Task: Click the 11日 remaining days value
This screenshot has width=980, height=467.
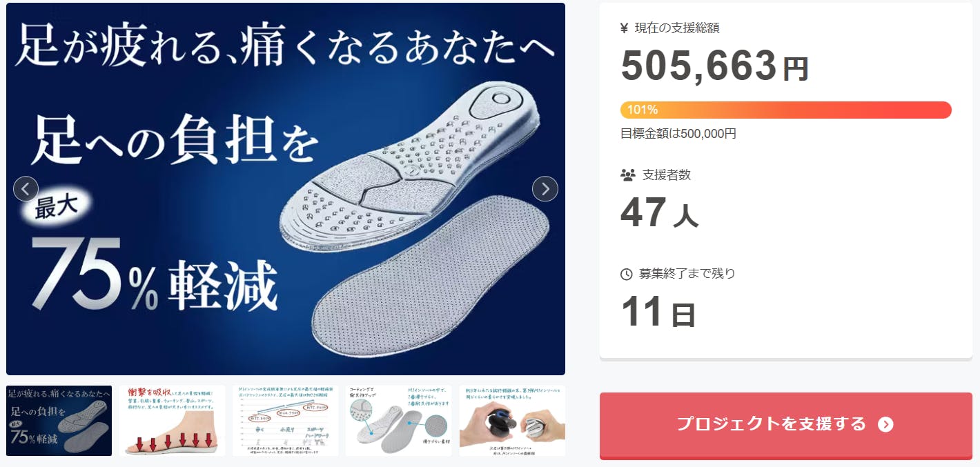Action: point(658,312)
